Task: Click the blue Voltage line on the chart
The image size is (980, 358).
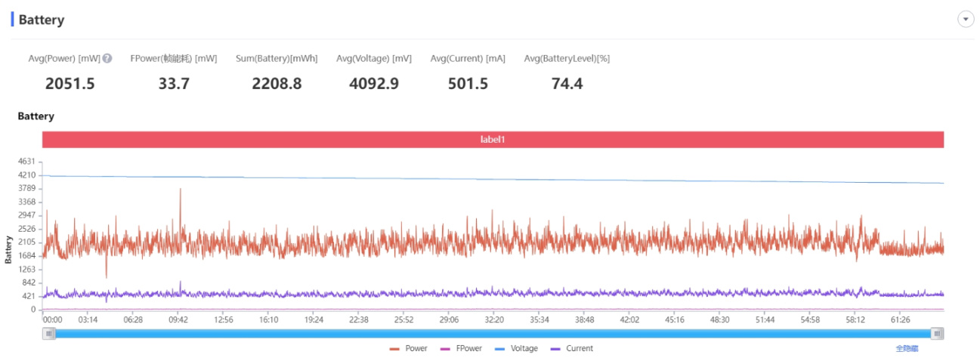Action: point(493,179)
